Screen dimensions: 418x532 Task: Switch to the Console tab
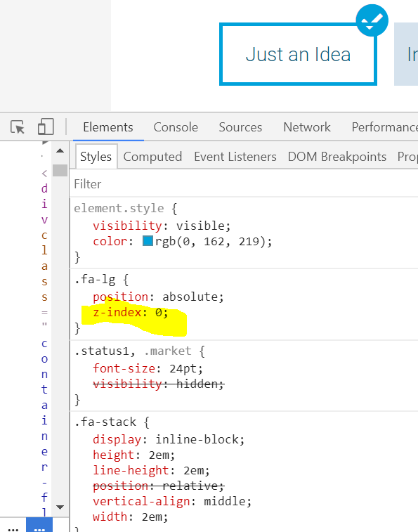pyautogui.click(x=176, y=127)
